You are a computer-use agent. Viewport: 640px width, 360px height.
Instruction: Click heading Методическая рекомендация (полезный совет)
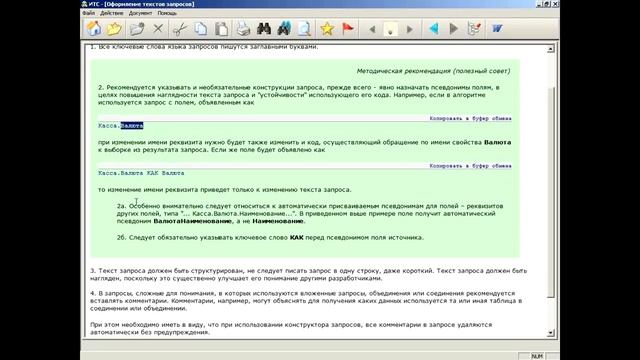(x=433, y=71)
